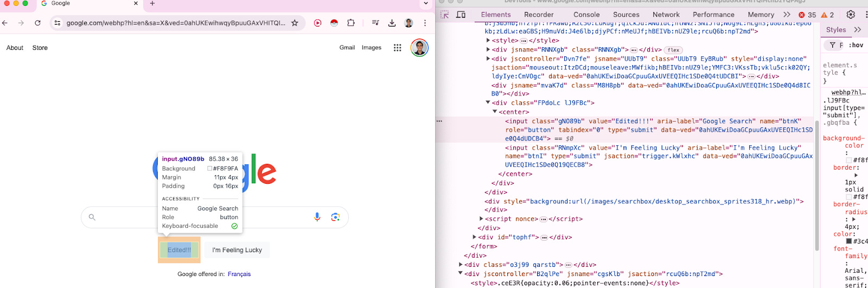Image resolution: width=868 pixels, height=288 pixels.
Task: Click the red play-button extension icon
Action: point(318,23)
